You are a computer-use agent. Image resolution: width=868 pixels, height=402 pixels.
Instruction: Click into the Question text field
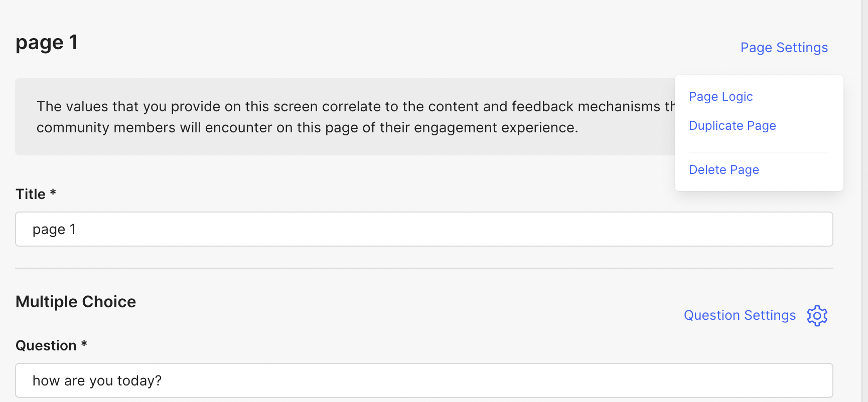tap(424, 380)
